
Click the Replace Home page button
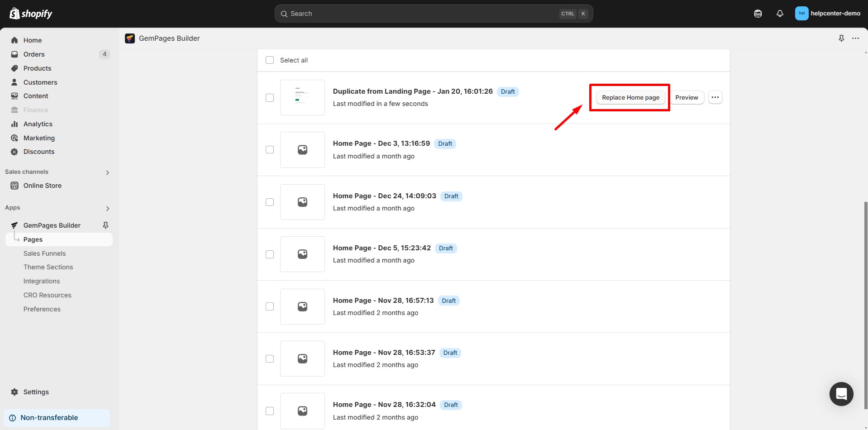pyautogui.click(x=630, y=97)
